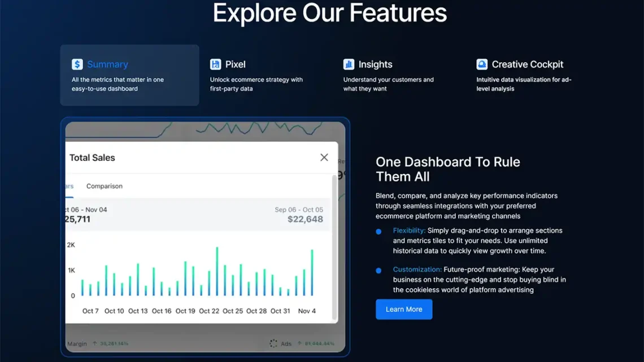
Task: Click the Oct 19 axis label
Action: coord(185,311)
